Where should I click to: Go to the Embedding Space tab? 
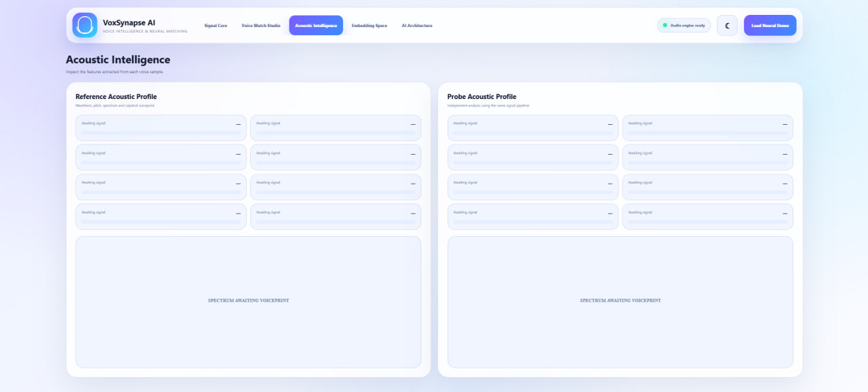tap(370, 25)
